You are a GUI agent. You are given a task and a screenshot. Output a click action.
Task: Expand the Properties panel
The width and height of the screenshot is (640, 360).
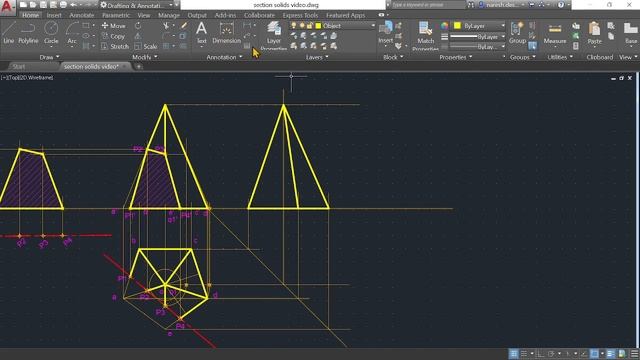coord(456,57)
